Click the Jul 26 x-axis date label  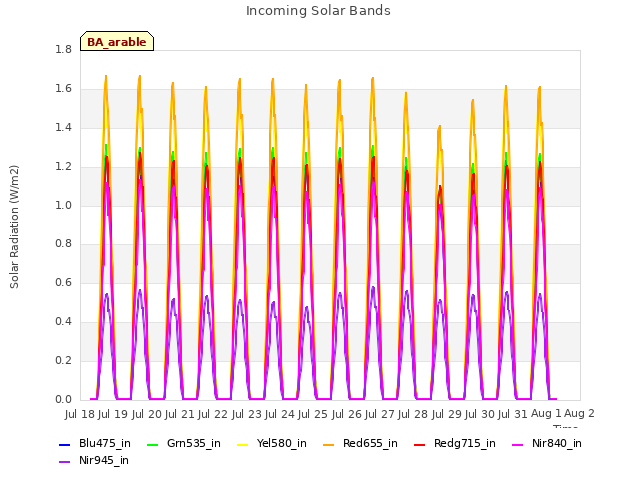coord(347,414)
